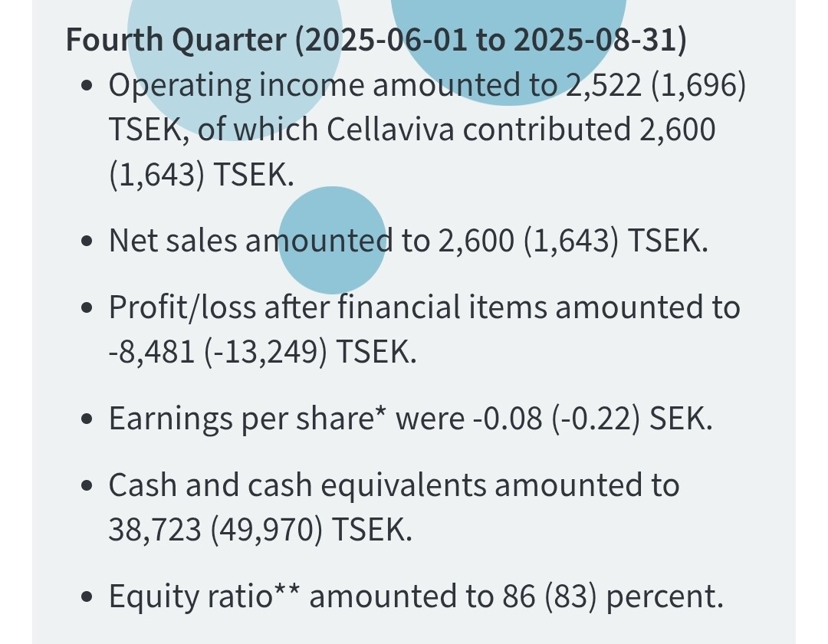Click the bullet point before Equity ratio
Viewport: 828px width, 644px height.
coord(87,597)
